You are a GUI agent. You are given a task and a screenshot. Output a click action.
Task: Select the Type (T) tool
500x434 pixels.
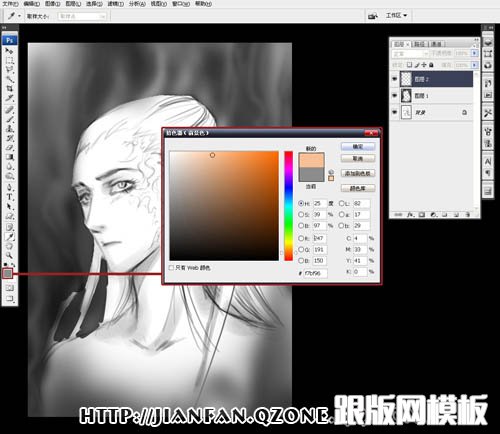9,197
